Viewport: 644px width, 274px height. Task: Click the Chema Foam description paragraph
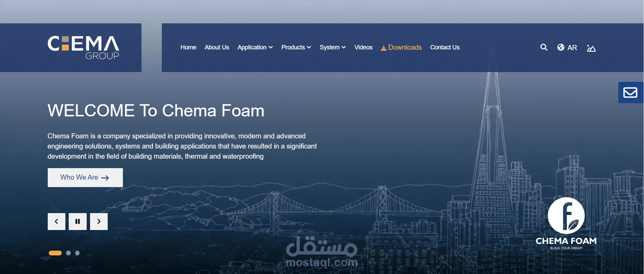[182, 146]
